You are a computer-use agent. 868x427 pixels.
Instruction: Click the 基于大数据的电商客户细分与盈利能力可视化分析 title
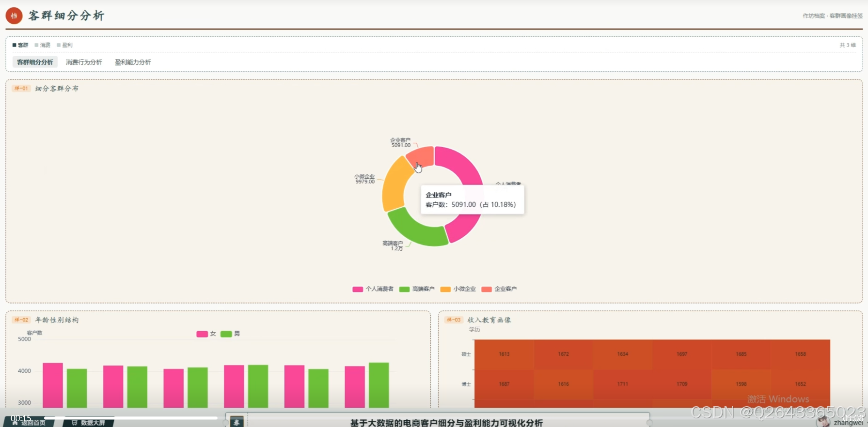[446, 423]
